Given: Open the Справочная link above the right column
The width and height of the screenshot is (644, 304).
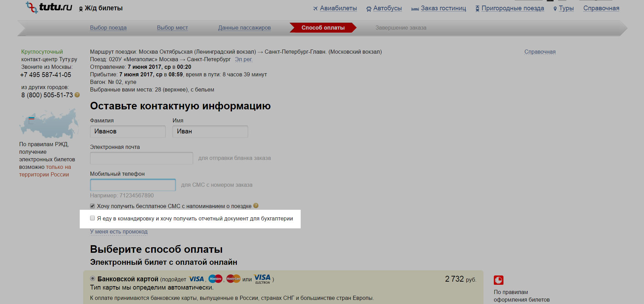Looking at the screenshot, I should 540,52.
